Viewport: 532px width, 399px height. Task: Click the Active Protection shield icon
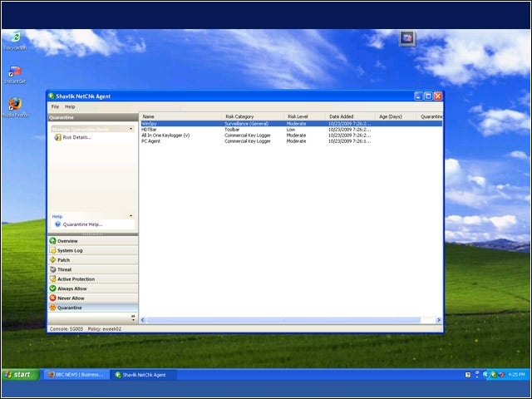coord(52,279)
